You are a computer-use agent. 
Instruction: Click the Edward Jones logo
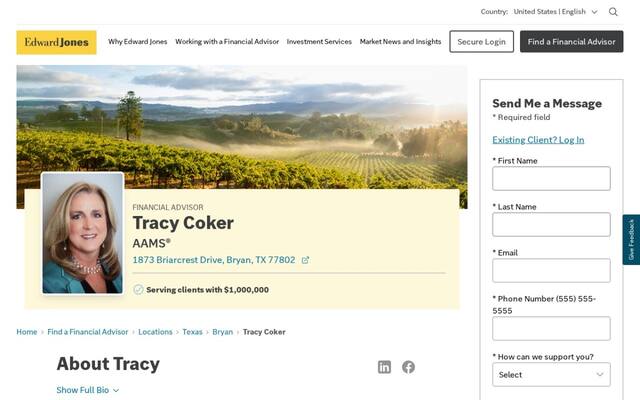pos(56,42)
